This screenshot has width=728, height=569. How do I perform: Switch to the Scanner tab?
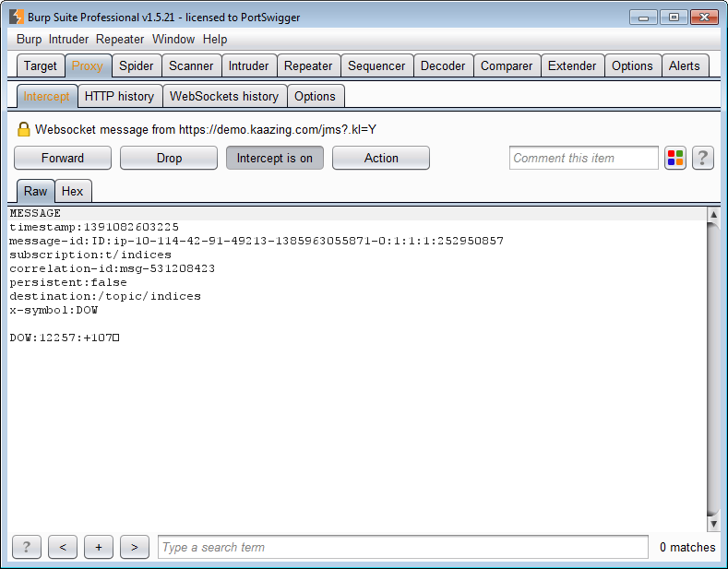pos(191,65)
